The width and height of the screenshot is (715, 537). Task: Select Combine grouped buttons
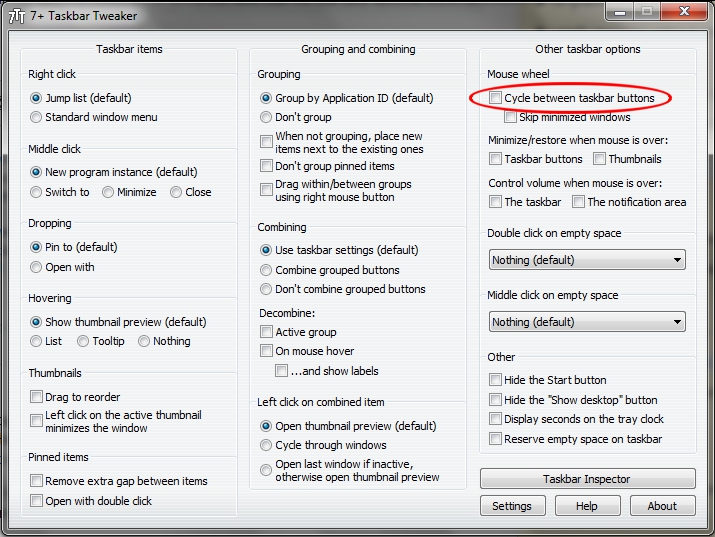pos(266,270)
